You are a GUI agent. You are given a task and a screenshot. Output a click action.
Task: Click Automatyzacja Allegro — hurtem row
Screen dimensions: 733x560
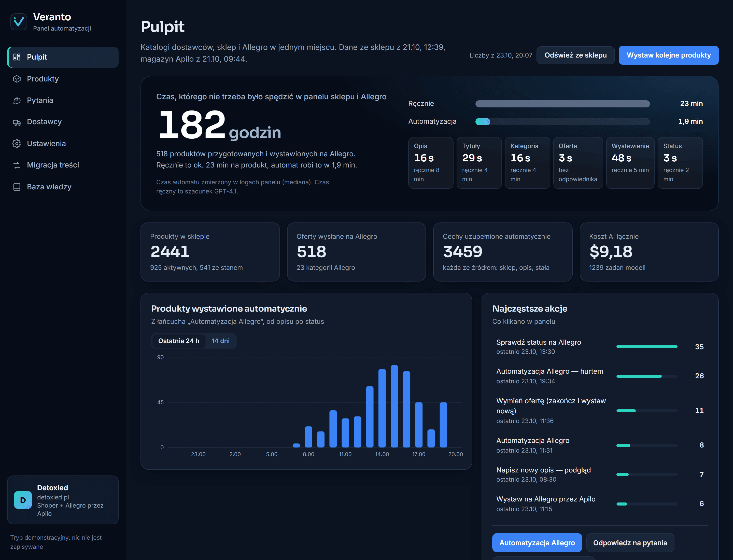600,376
